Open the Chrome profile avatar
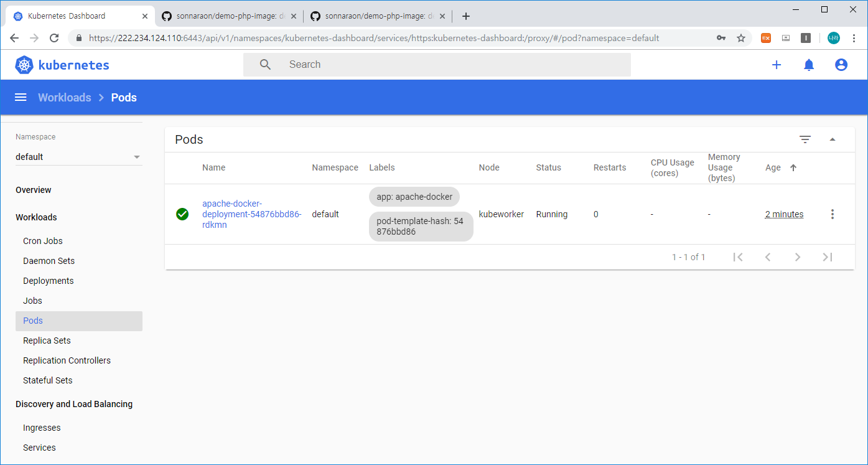 pos(833,38)
